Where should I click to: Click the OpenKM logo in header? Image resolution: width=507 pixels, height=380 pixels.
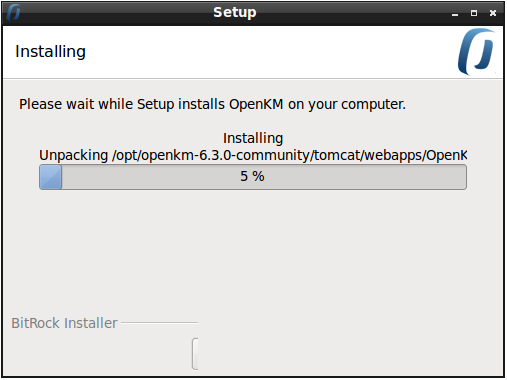pos(477,52)
